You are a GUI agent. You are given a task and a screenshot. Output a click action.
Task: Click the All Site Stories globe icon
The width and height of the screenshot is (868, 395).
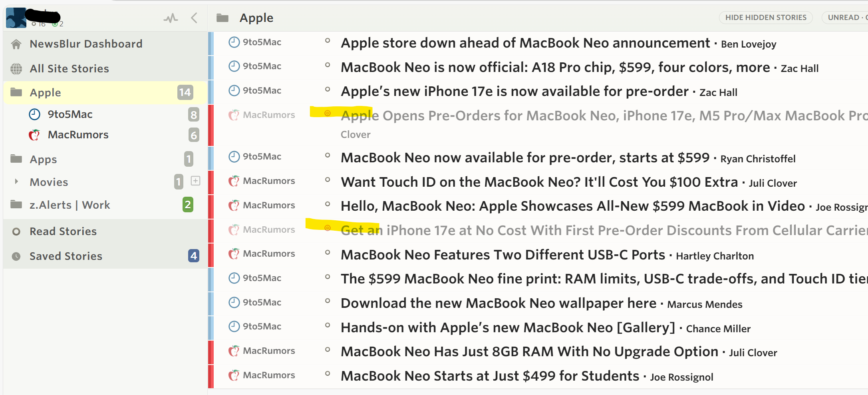click(16, 69)
